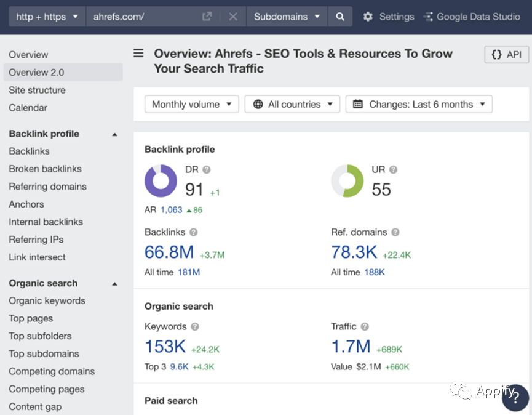
Task: Open the Monthly volume dropdown
Action: [192, 104]
